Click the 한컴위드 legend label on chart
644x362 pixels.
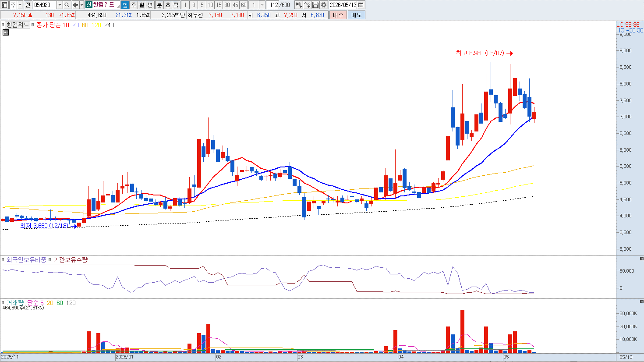click(18, 25)
